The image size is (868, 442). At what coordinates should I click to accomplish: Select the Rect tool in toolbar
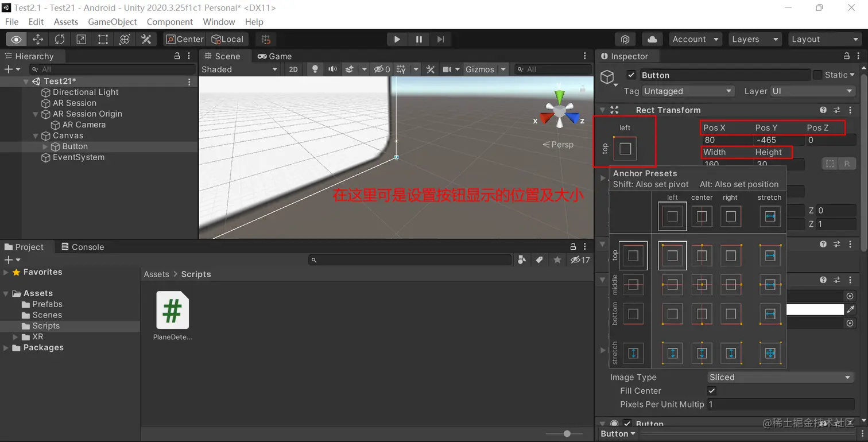(x=103, y=39)
